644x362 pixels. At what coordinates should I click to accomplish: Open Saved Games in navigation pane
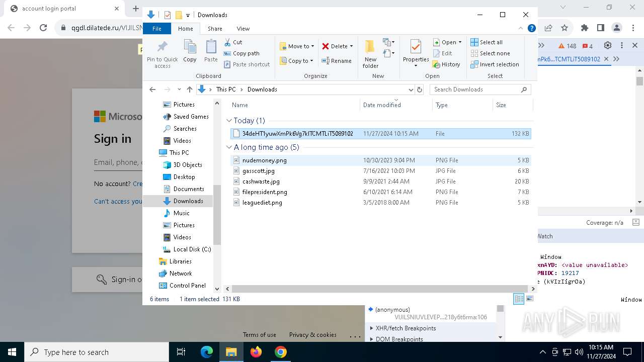click(x=186, y=117)
